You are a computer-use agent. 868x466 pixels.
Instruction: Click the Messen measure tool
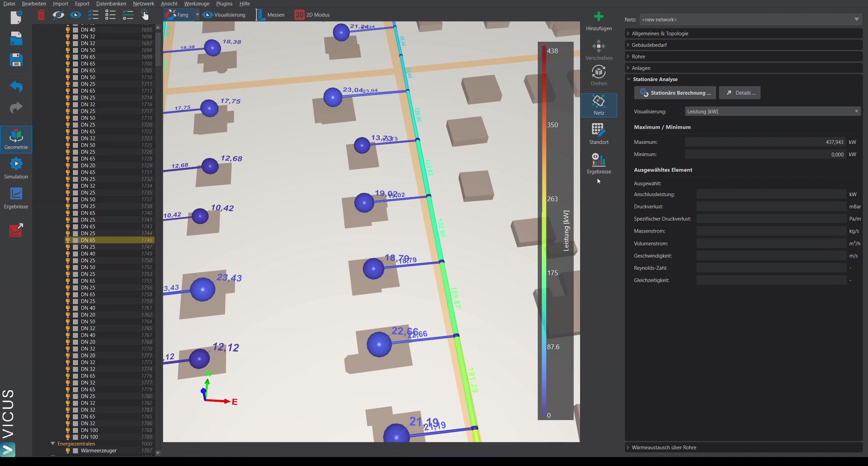point(270,15)
